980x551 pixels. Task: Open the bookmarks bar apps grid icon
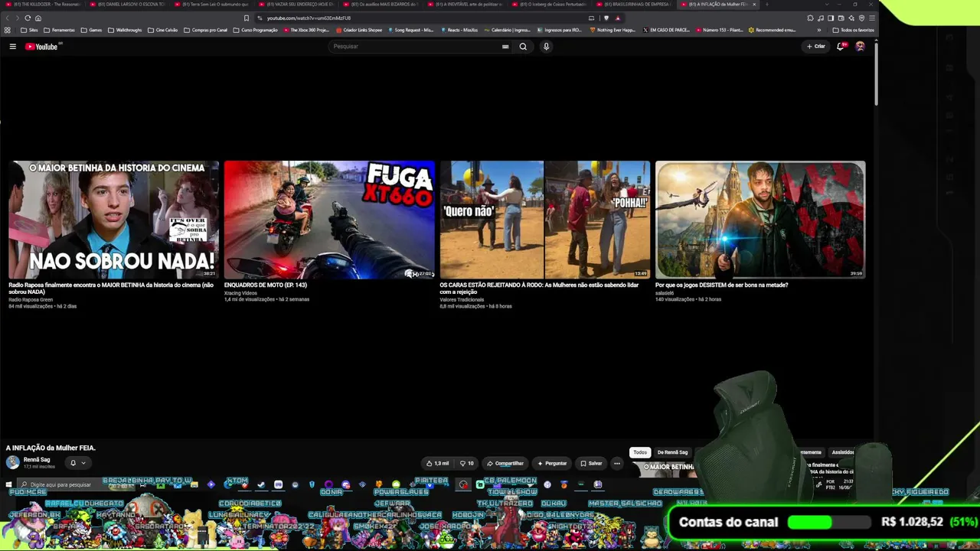pos(8,30)
